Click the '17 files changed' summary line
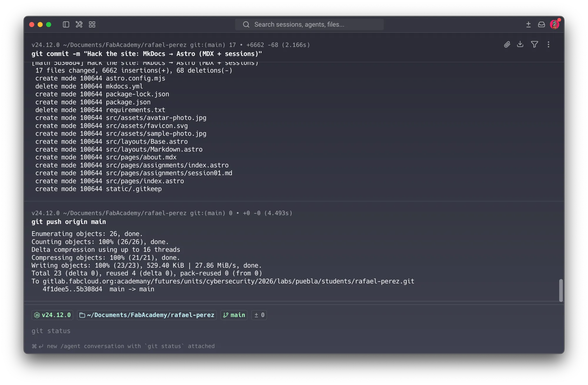The image size is (588, 385). point(134,71)
